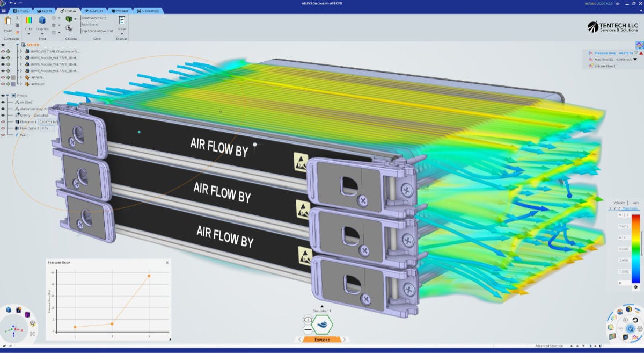Click the left arrow beside Explore
Viewport: 644px width, 353px height.
tap(299, 340)
